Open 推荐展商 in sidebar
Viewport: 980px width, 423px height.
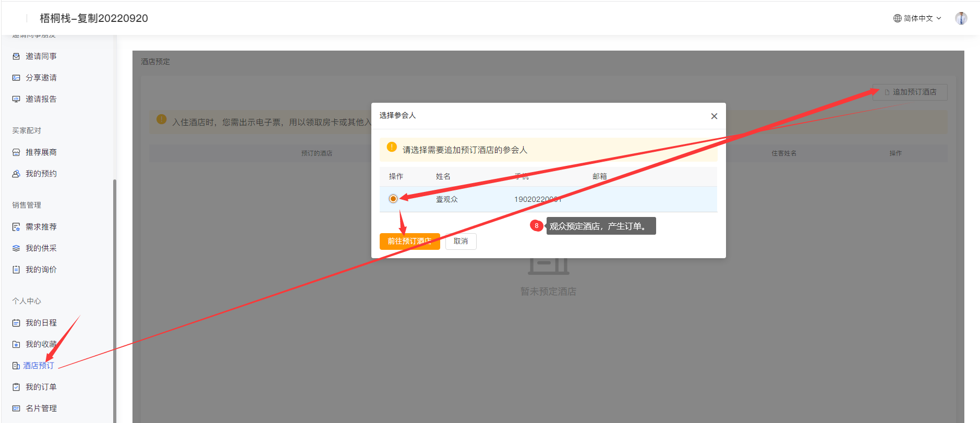coord(41,152)
